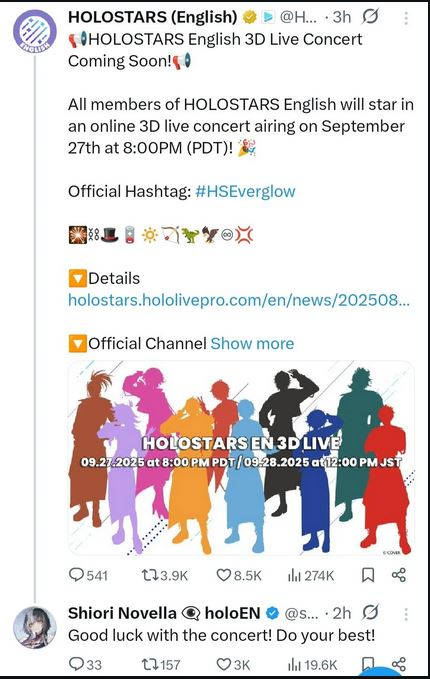Open the #HSEverglow hashtag

point(245,191)
